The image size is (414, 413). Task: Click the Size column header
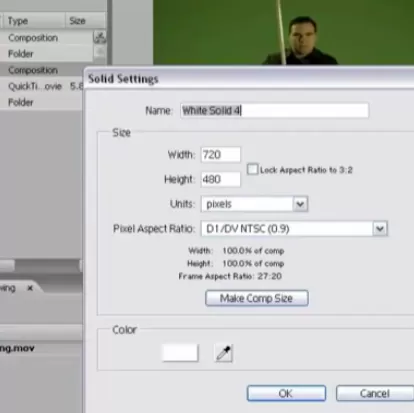click(x=85, y=21)
